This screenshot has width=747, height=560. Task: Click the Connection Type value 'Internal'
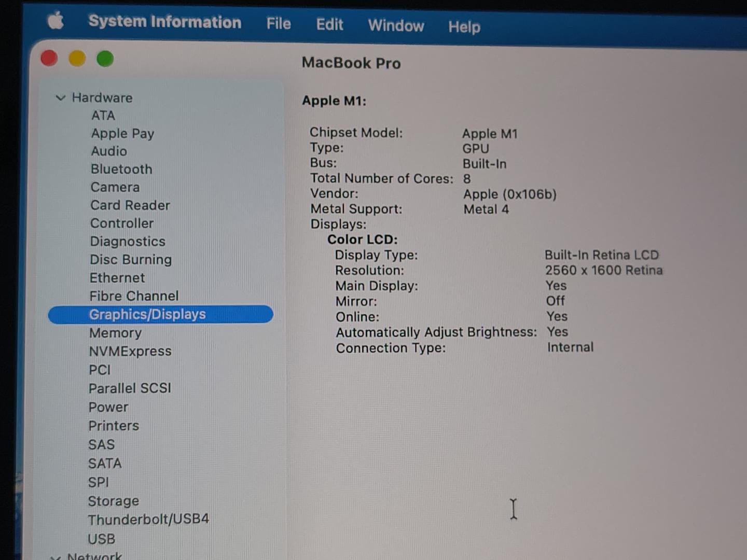570,347
